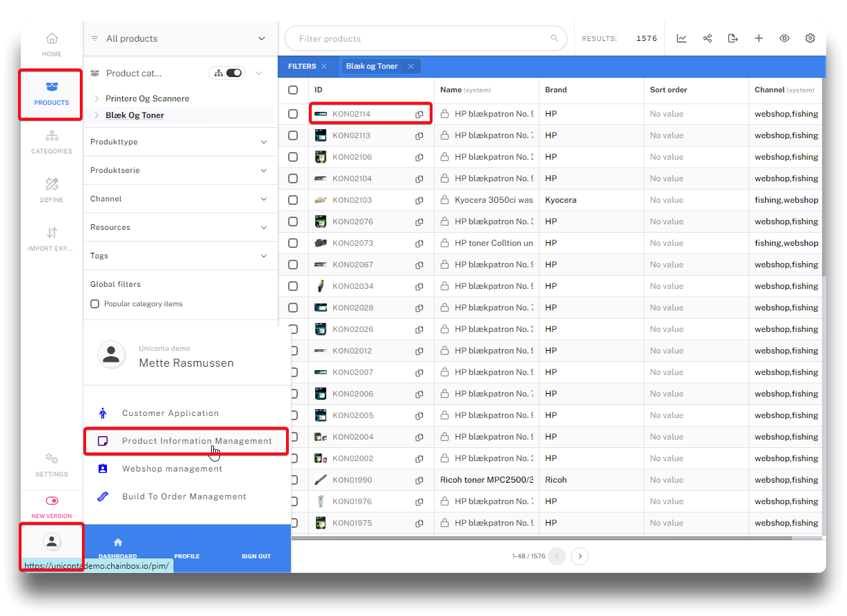847x616 pixels.
Task: Go to next page of results
Action: coord(580,556)
